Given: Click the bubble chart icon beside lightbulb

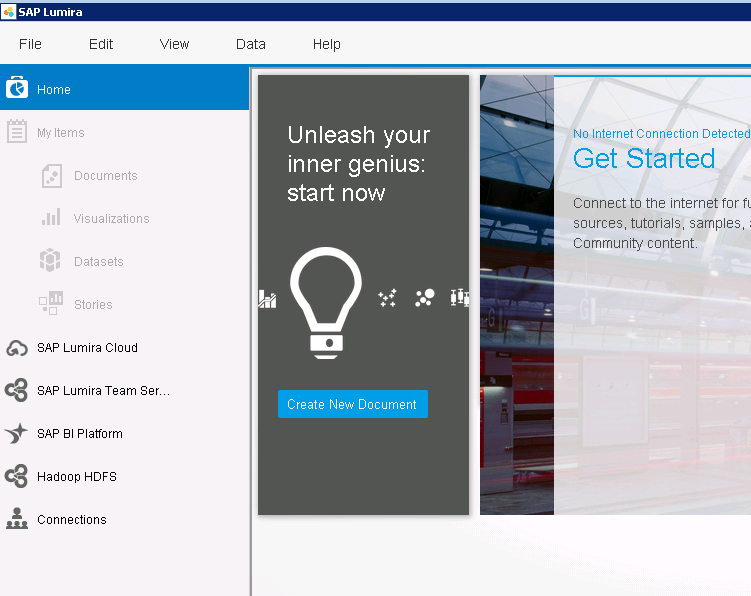Looking at the screenshot, I should pos(424,298).
